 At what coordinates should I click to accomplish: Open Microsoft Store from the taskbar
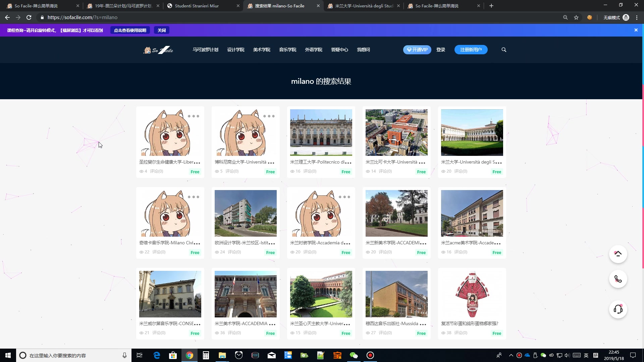pyautogui.click(x=173, y=355)
